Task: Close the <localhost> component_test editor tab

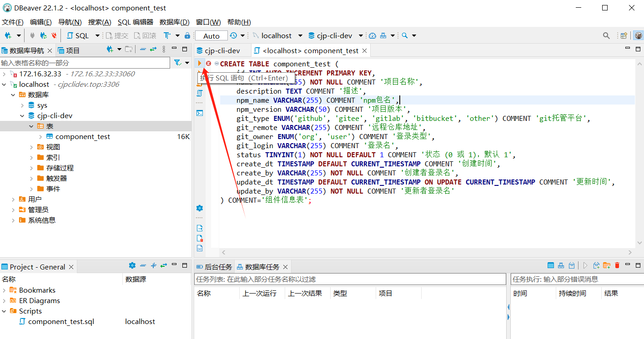Action: [x=364, y=50]
